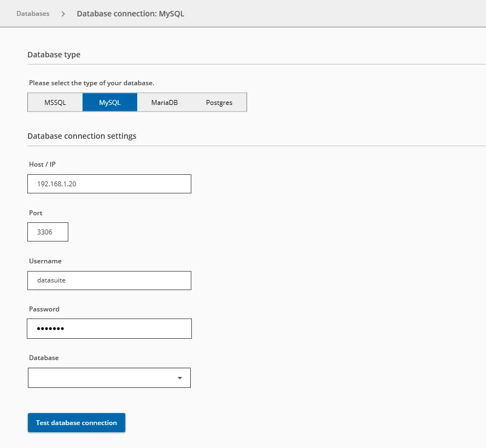Click the Host / IP label
486x448 pixels.
coord(43,164)
